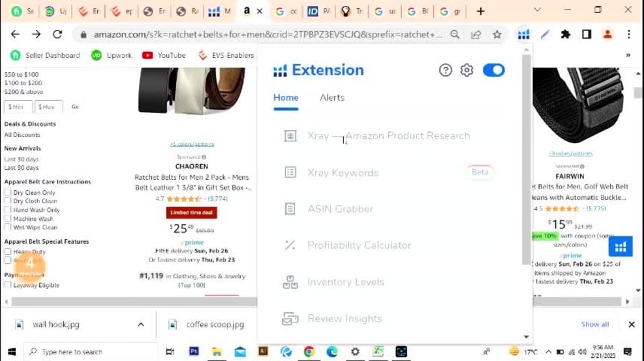The width and height of the screenshot is (644, 361).
Task: Check Heavy Duty checkbox
Action: [7, 252]
